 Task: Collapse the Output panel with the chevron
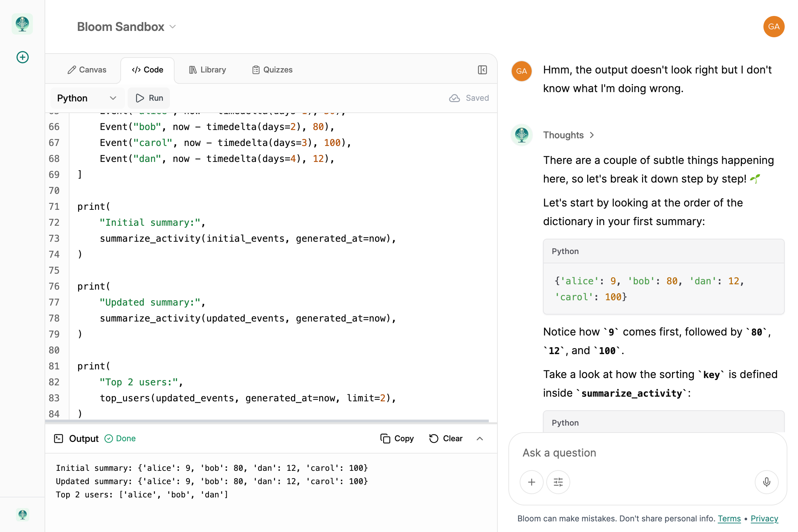(x=479, y=438)
